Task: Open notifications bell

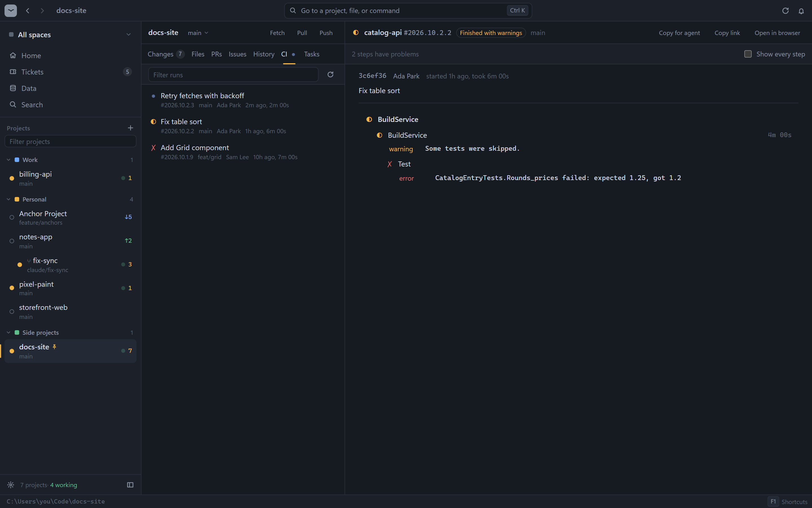Action: click(801, 11)
